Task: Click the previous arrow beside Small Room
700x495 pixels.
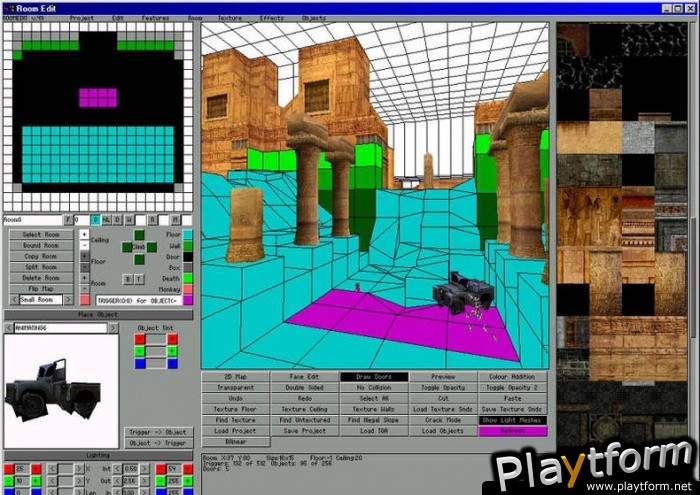Action: 12,300
